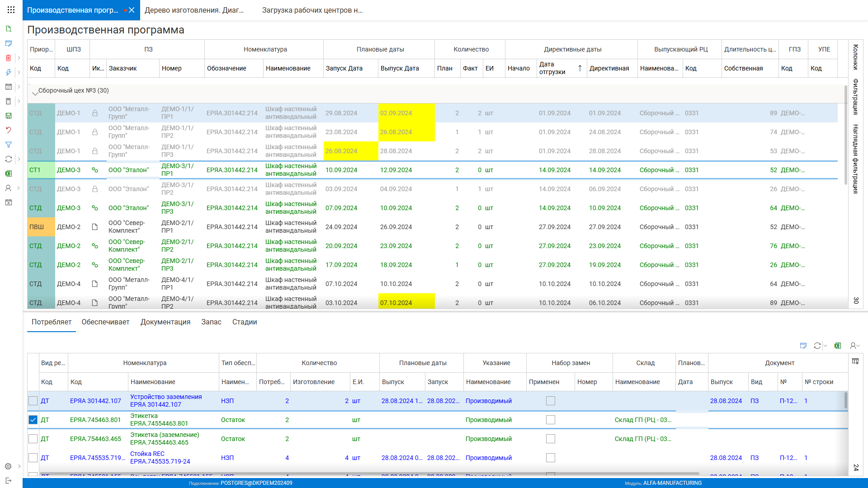
Task: Sort by the Дата отгрузки column header
Action: pyautogui.click(x=552, y=68)
